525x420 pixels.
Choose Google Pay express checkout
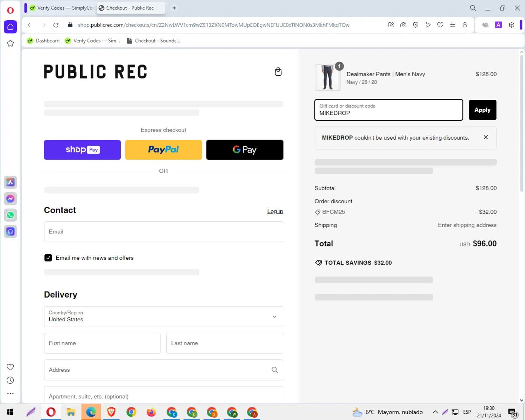tap(245, 150)
